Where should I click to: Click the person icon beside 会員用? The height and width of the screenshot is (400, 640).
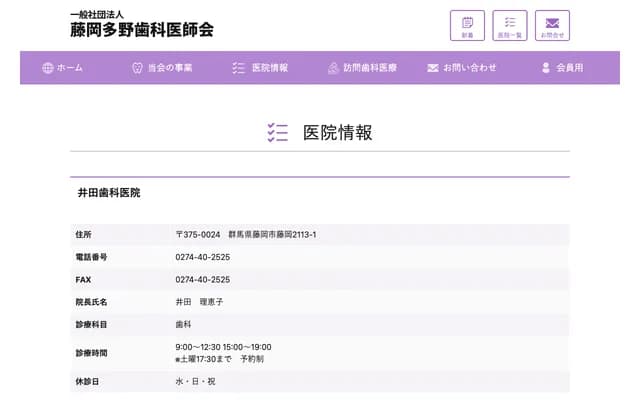546,68
